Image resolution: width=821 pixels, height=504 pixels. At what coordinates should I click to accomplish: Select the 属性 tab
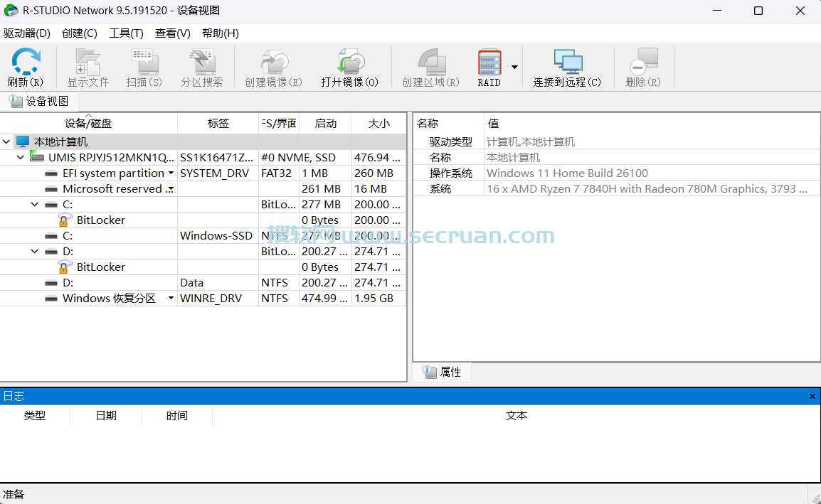coord(443,372)
